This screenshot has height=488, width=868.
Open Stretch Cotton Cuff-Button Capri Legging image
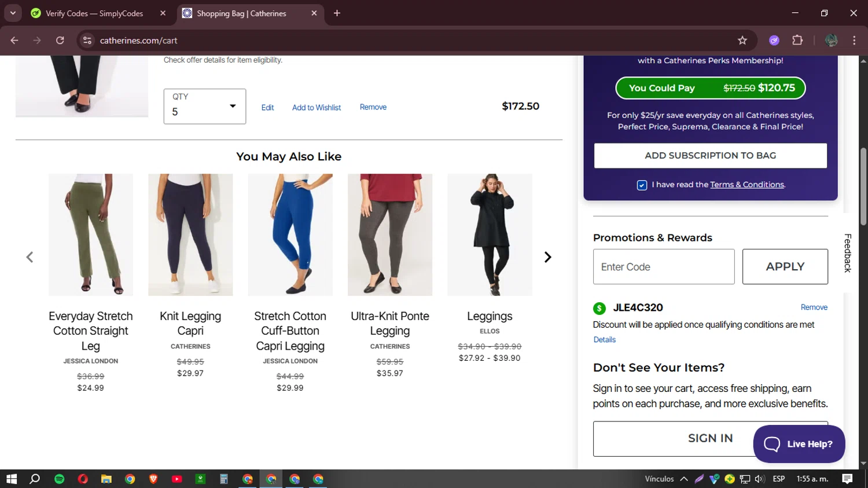click(290, 235)
